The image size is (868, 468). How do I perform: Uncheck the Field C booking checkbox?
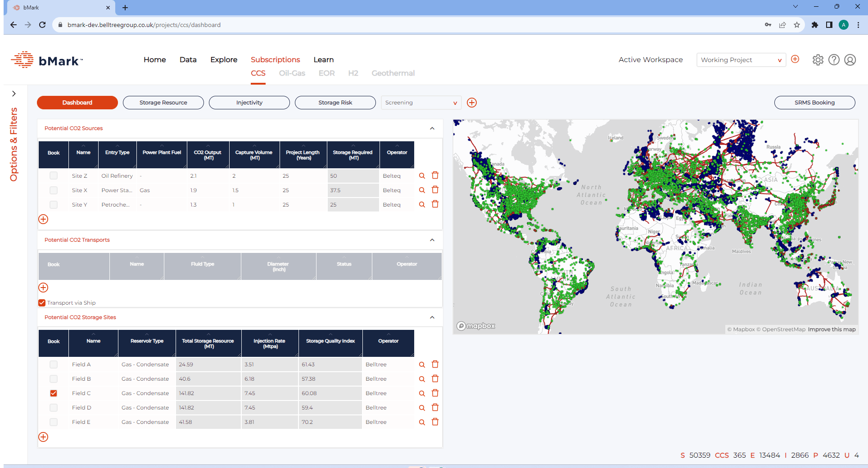pyautogui.click(x=54, y=393)
